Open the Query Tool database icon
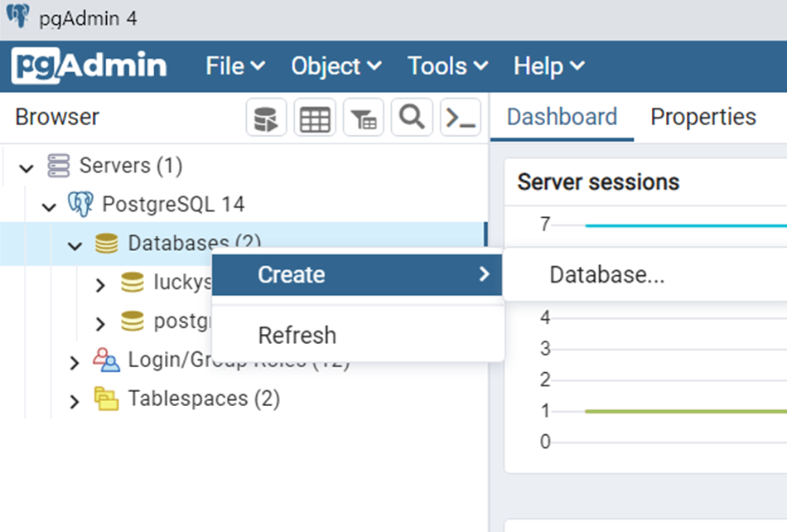Viewport: 787px width, 532px height. (x=265, y=117)
